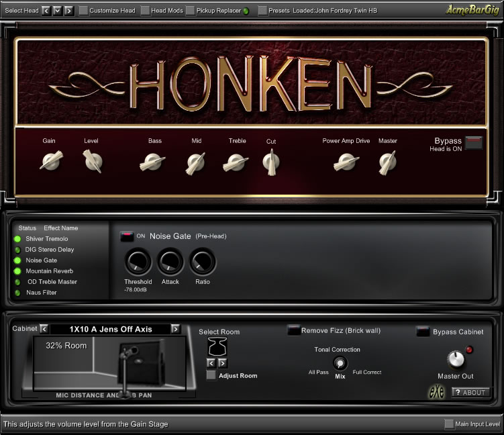Image resolution: width=504 pixels, height=435 pixels.
Task: Click the AcmeBarGig logo
Action: [472, 9]
